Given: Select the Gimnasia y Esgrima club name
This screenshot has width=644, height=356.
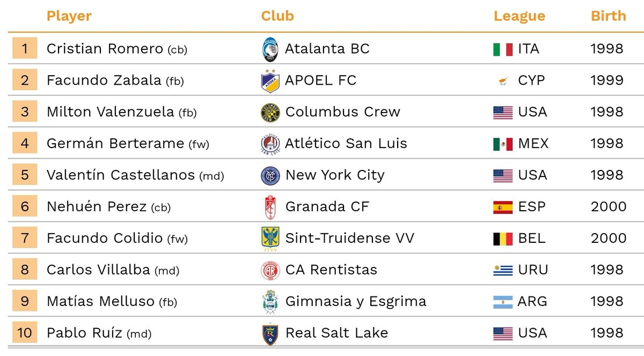Looking at the screenshot, I should [x=356, y=302].
